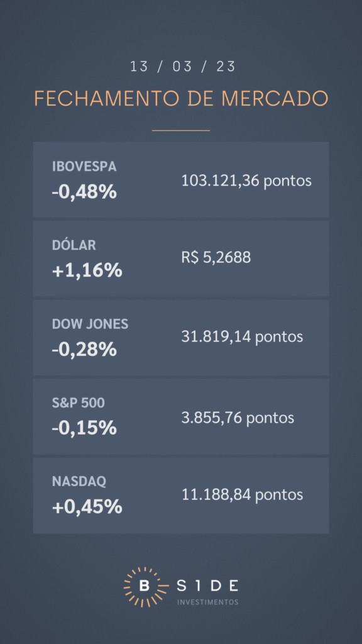This screenshot has height=644, width=362.
Task: Click the orange divider line below the title
Action: tap(181, 131)
